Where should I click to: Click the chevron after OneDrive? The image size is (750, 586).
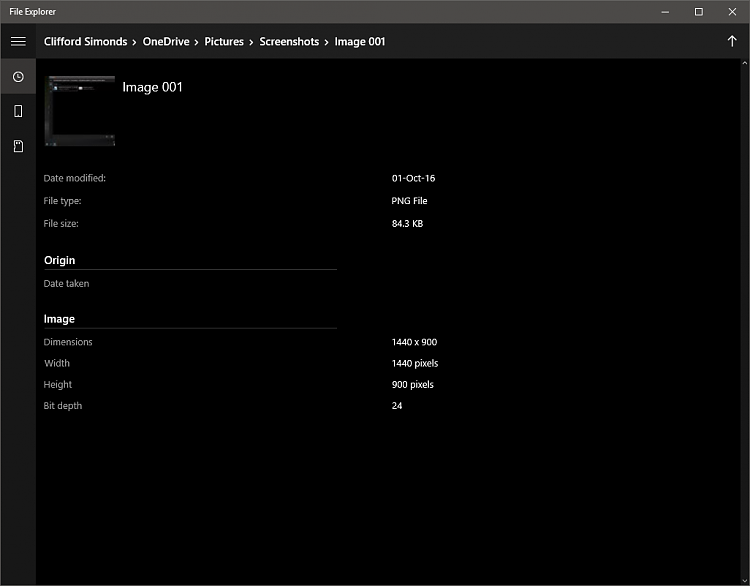196,43
